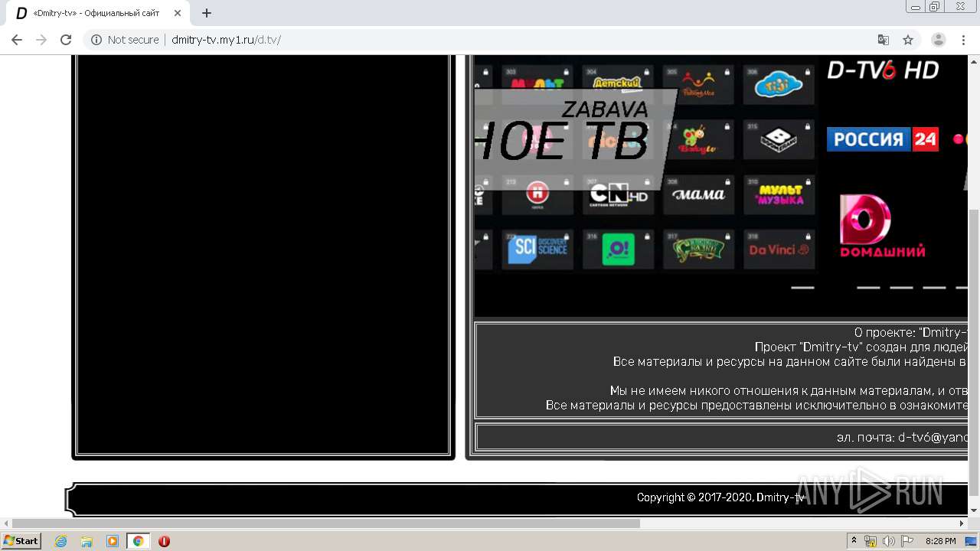Click the Show desktop button
Image resolution: width=980 pixels, height=551 pixels.
pos(972,541)
